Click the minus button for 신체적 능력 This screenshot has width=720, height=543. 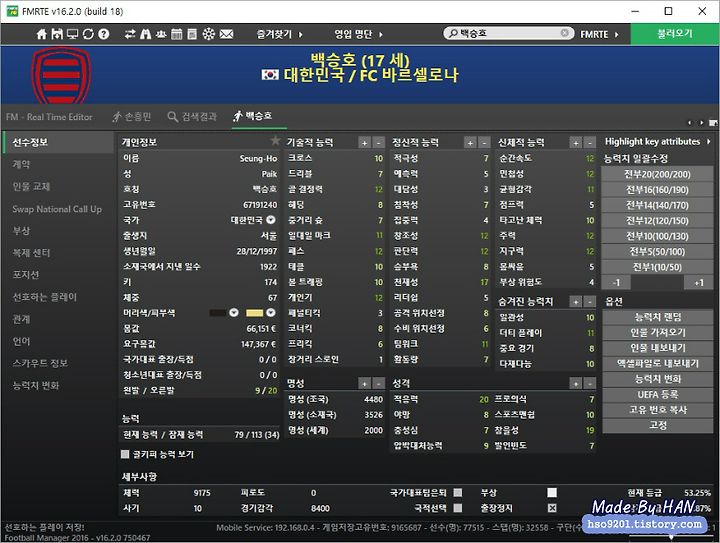click(590, 143)
